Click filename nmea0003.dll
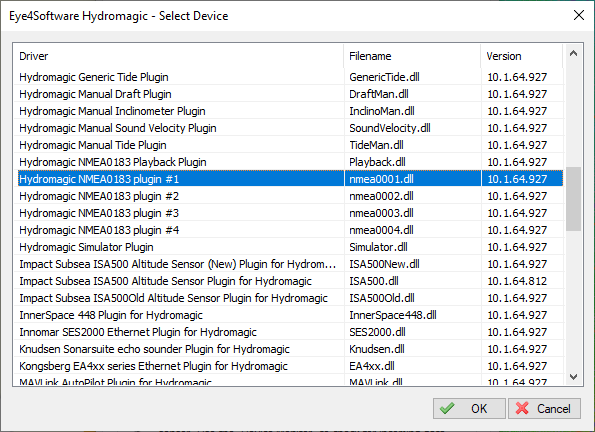The width and height of the screenshot is (595, 432). click(x=381, y=213)
